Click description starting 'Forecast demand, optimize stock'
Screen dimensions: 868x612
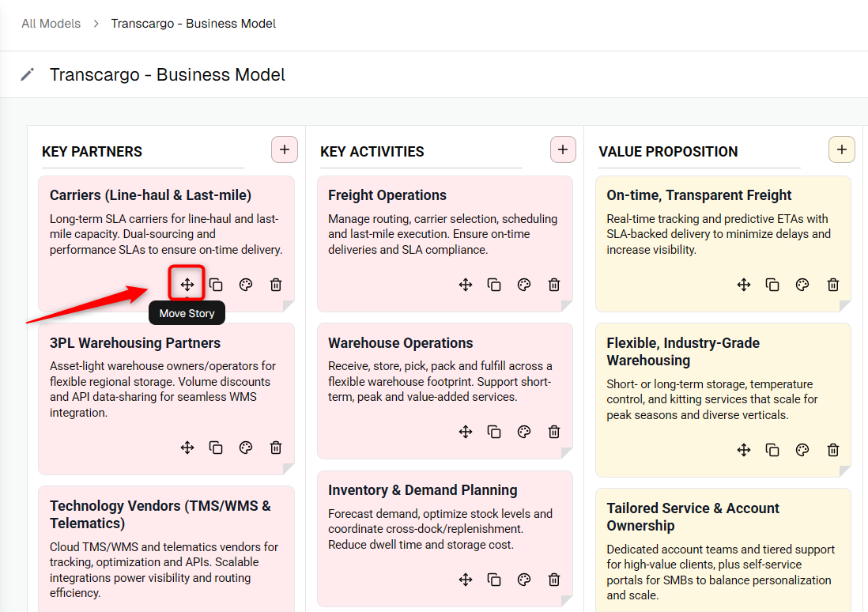pos(440,529)
